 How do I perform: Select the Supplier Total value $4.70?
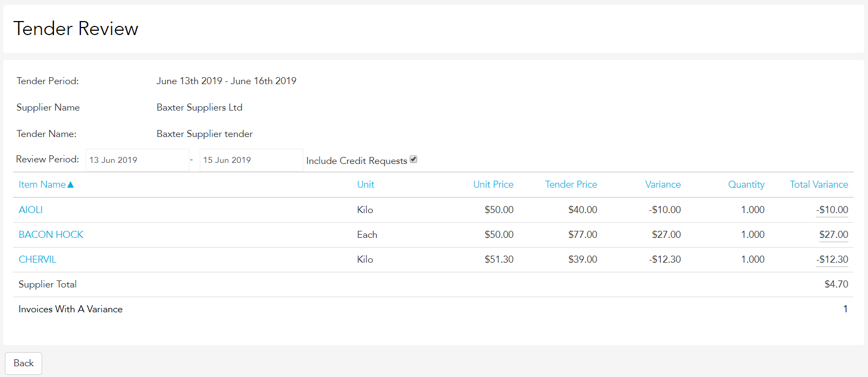pos(836,284)
